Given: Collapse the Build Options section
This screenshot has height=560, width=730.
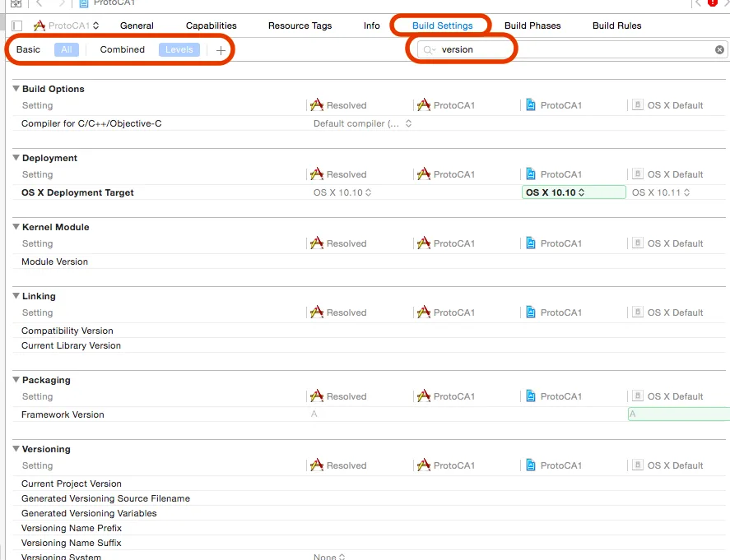Looking at the screenshot, I should pyautogui.click(x=16, y=88).
